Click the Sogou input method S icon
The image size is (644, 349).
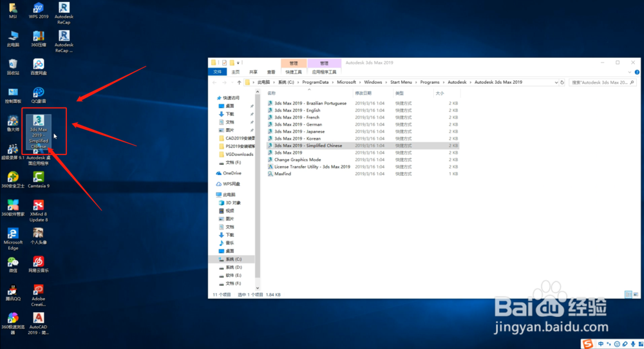(x=588, y=344)
